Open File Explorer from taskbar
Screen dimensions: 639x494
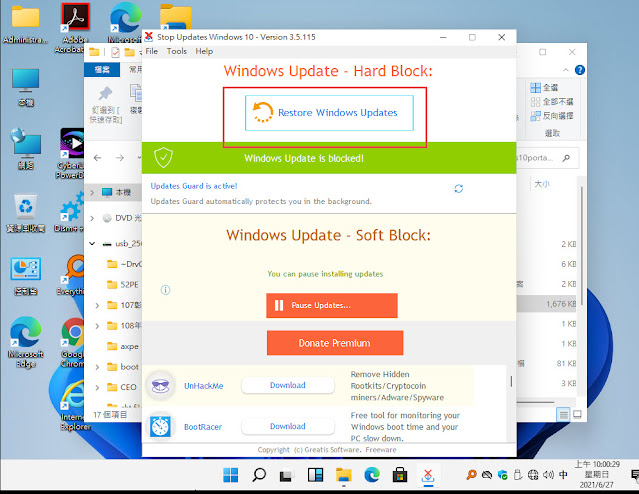(344, 475)
